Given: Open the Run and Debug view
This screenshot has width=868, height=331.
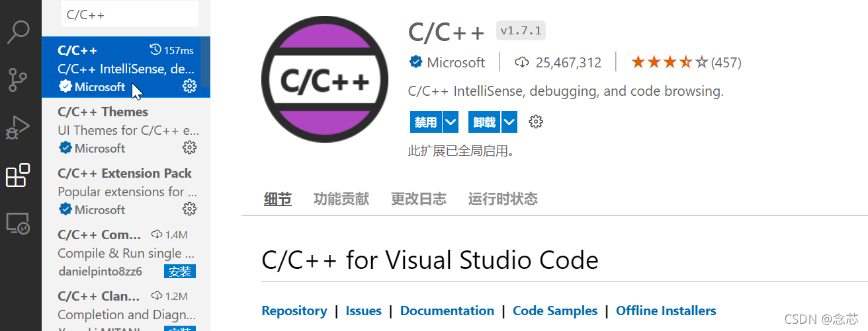Looking at the screenshot, I should 18,127.
